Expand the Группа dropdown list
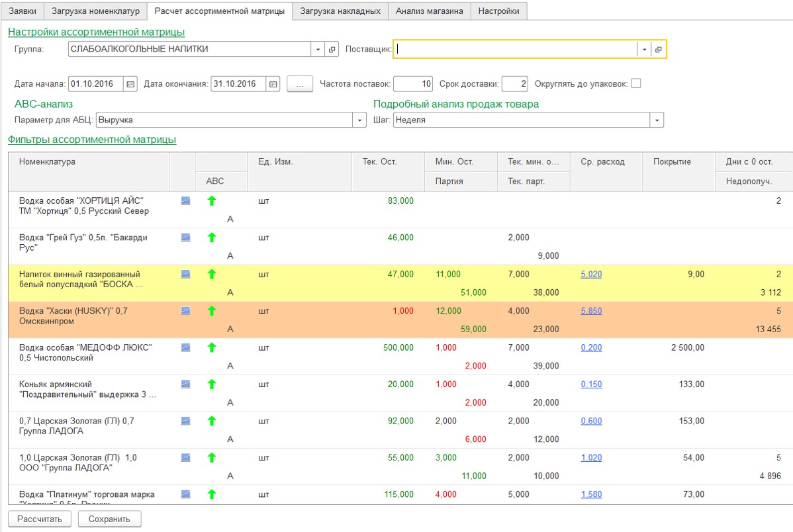Viewport: 793px width, 532px height. [318, 50]
